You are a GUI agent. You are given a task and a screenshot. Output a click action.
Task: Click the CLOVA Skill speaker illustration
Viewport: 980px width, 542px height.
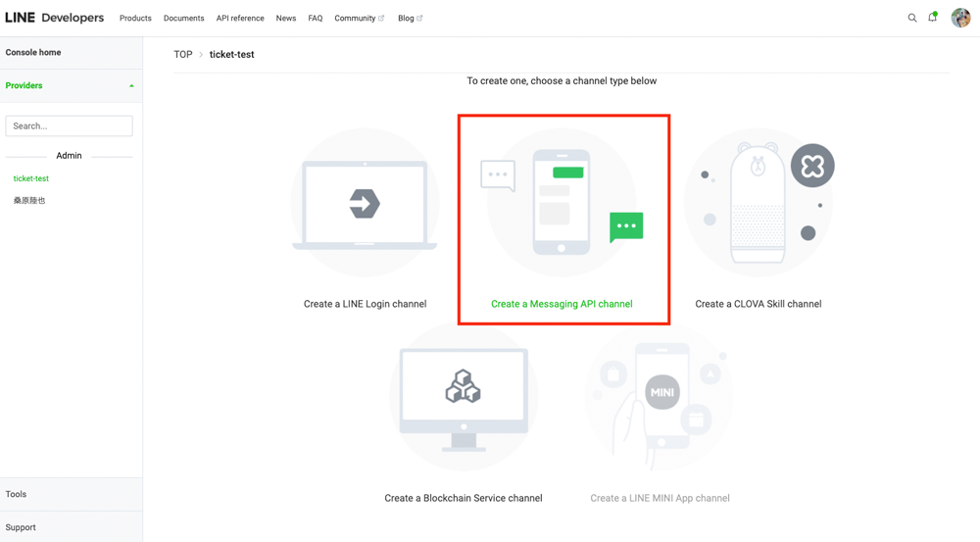tap(759, 203)
